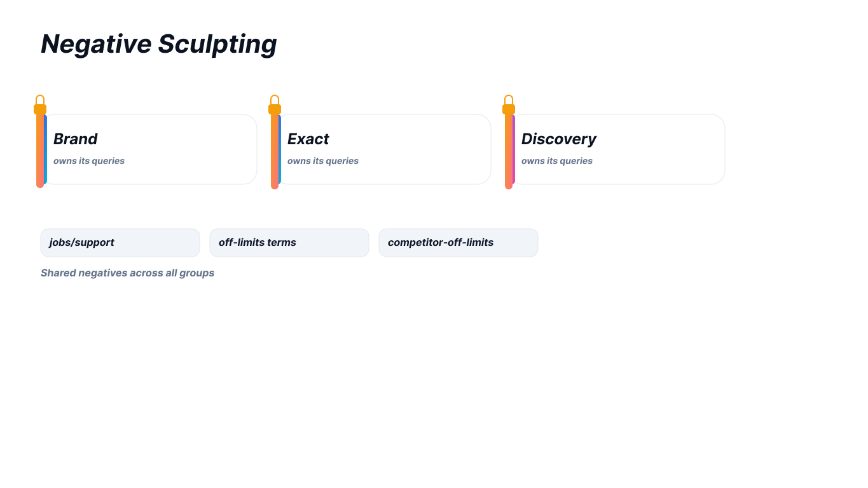The image size is (868, 488).
Task: Click the orange gate bar beside Discovery
Action: [509, 151]
